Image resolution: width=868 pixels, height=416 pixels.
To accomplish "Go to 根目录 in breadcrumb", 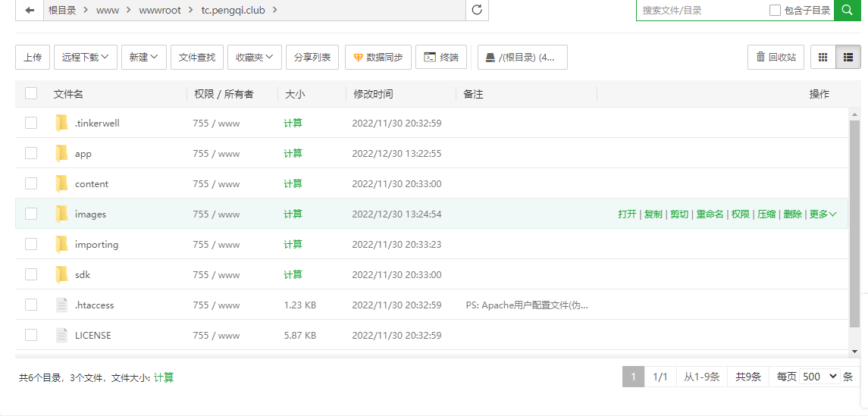I will click(62, 10).
